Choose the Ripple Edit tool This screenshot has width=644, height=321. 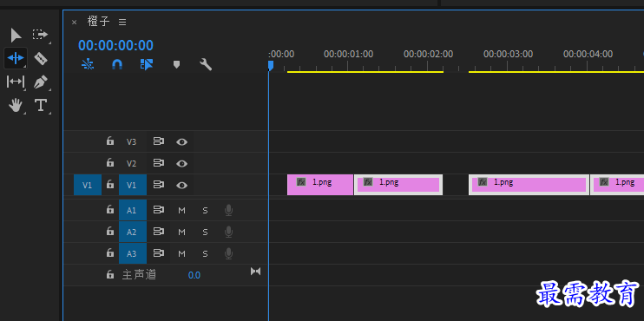coord(16,58)
